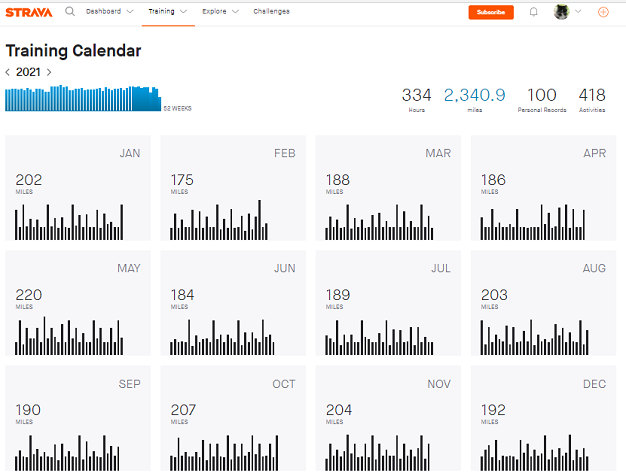The width and height of the screenshot is (626, 476).
Task: Select the 52-week blue bar chart
Action: click(82, 98)
